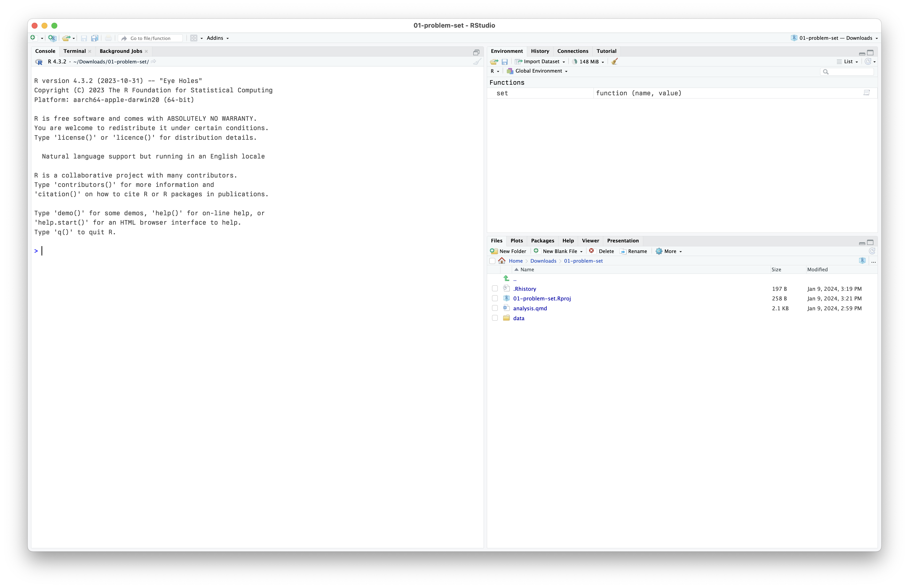The image size is (909, 588).
Task: Click the analysis.qmd file icon
Action: [x=506, y=308]
